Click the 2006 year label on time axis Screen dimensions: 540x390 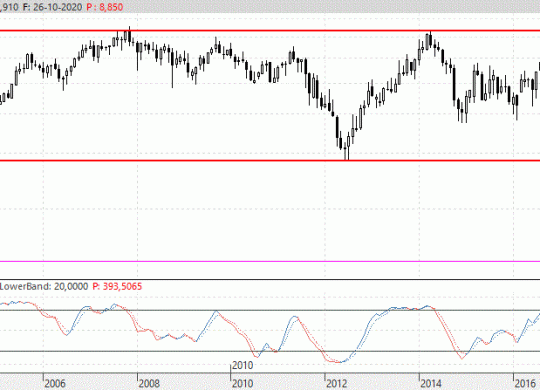[x=55, y=383]
